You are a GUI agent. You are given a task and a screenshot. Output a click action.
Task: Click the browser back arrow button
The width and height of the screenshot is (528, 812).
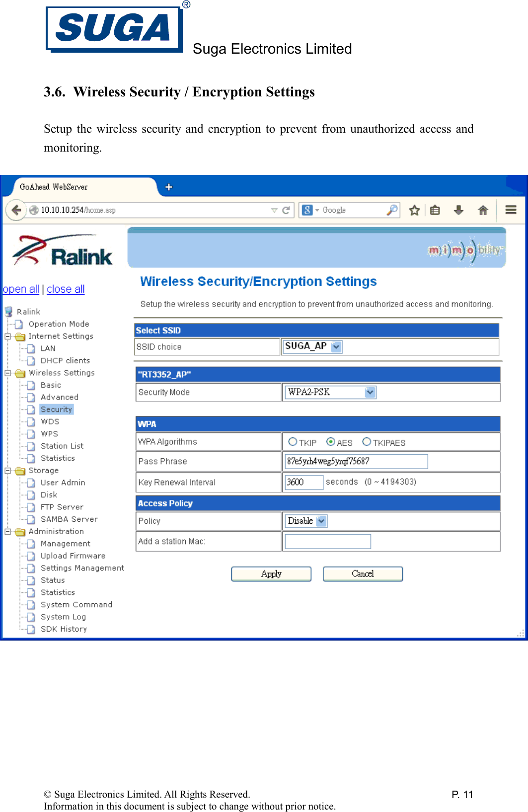[16, 210]
